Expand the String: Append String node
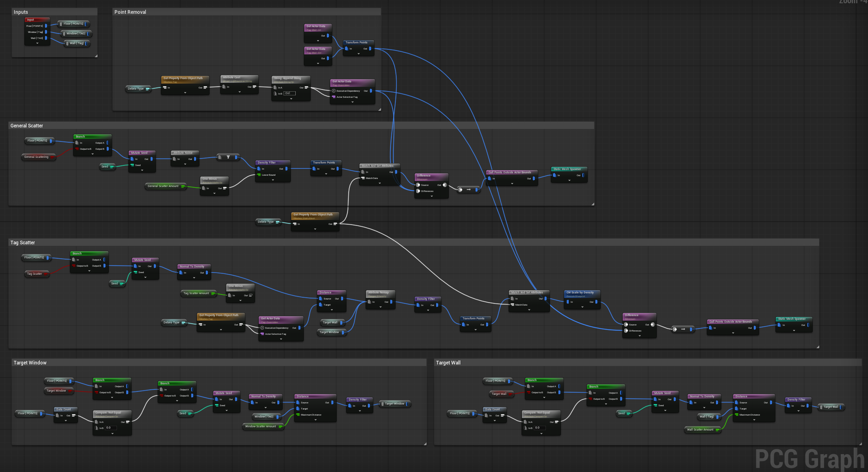Screen dimensions: 868x472 tap(291, 98)
